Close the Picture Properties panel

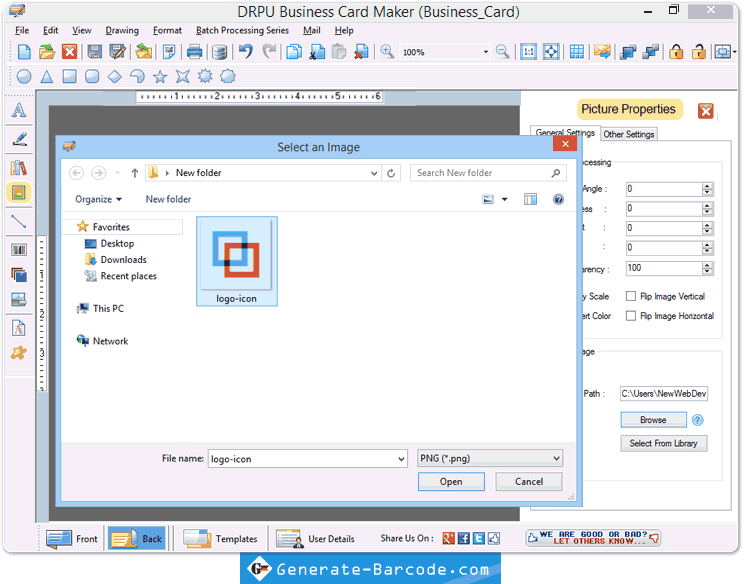click(705, 111)
